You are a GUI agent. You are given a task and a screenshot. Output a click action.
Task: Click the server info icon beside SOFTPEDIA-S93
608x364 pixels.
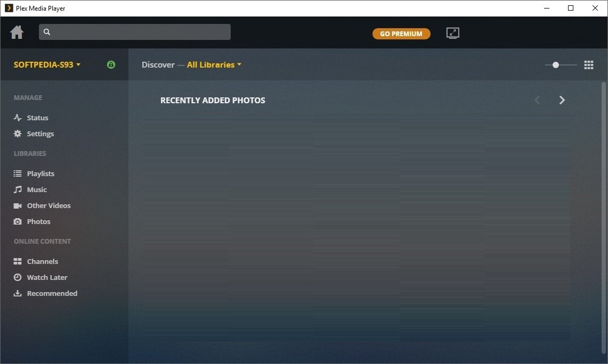coord(111,64)
